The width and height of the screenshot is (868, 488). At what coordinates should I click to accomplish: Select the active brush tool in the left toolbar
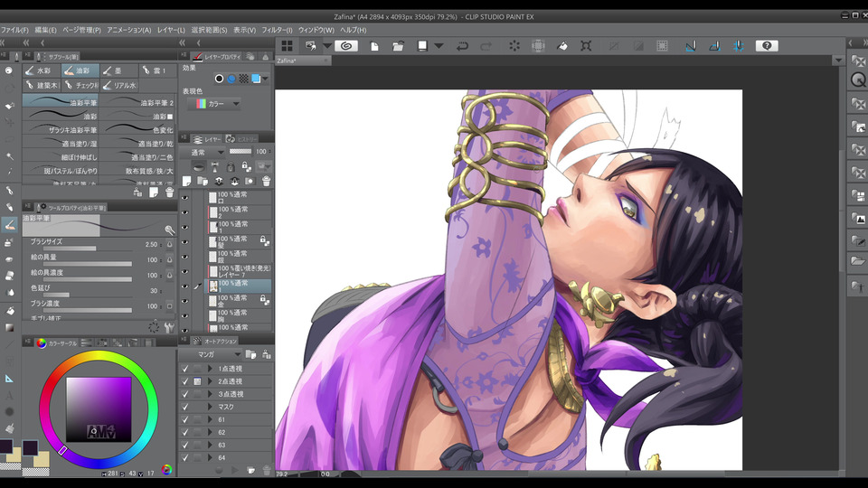9,225
